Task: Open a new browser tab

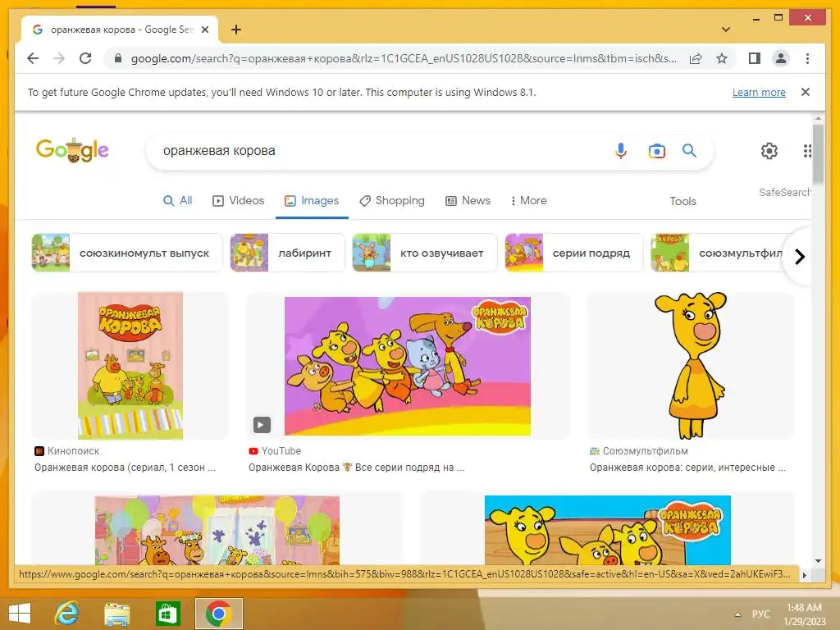Action: (x=236, y=30)
